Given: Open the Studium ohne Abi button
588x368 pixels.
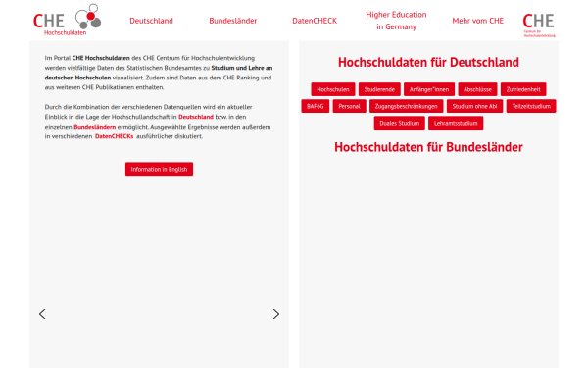Looking at the screenshot, I should (x=474, y=106).
